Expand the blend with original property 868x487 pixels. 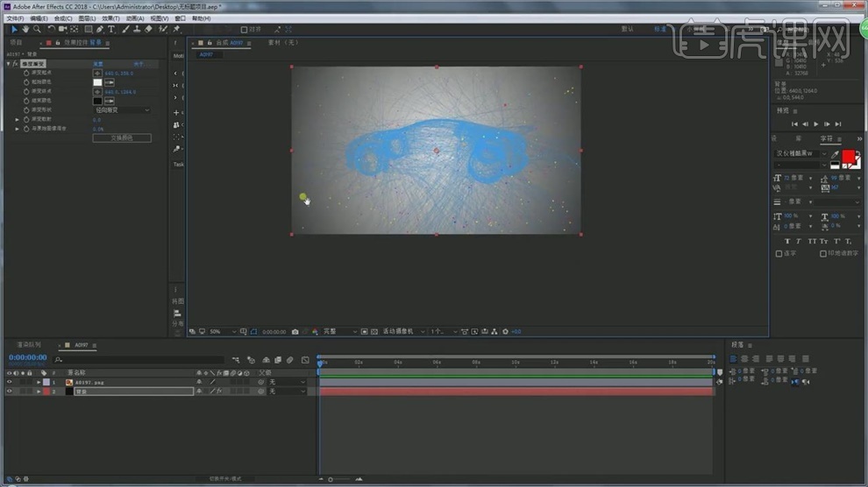tap(18, 129)
